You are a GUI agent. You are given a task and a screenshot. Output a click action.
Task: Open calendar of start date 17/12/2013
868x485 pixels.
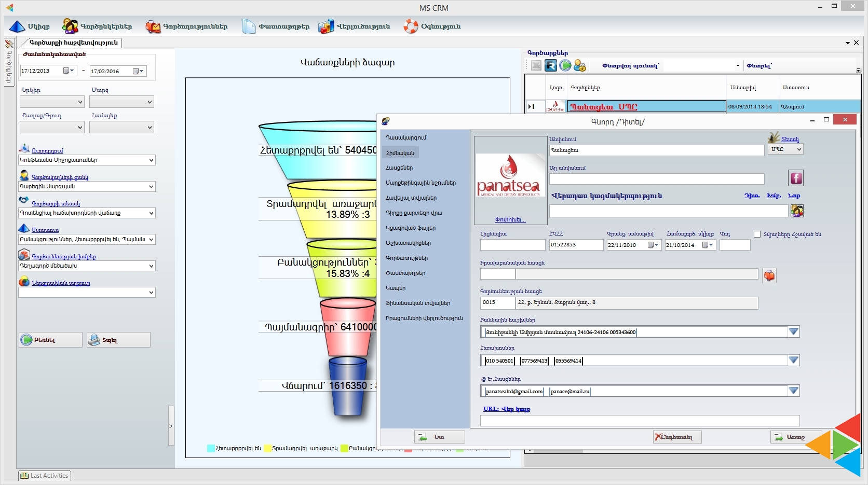[69, 71]
